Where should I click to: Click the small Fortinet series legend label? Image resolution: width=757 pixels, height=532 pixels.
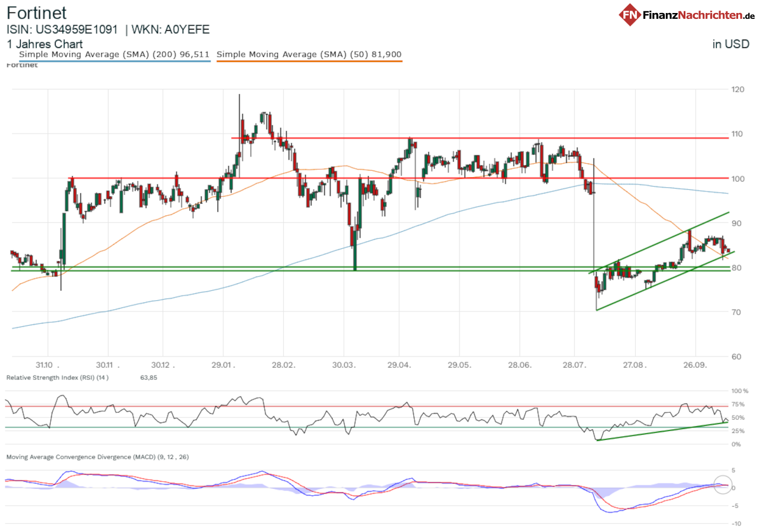(x=22, y=65)
